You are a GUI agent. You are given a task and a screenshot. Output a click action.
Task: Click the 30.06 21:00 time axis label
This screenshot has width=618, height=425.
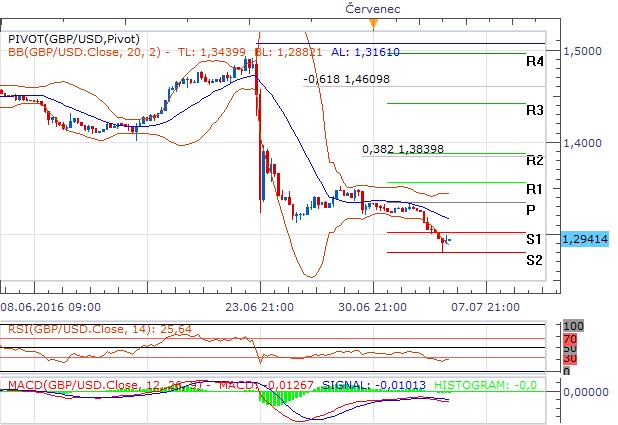point(372,307)
